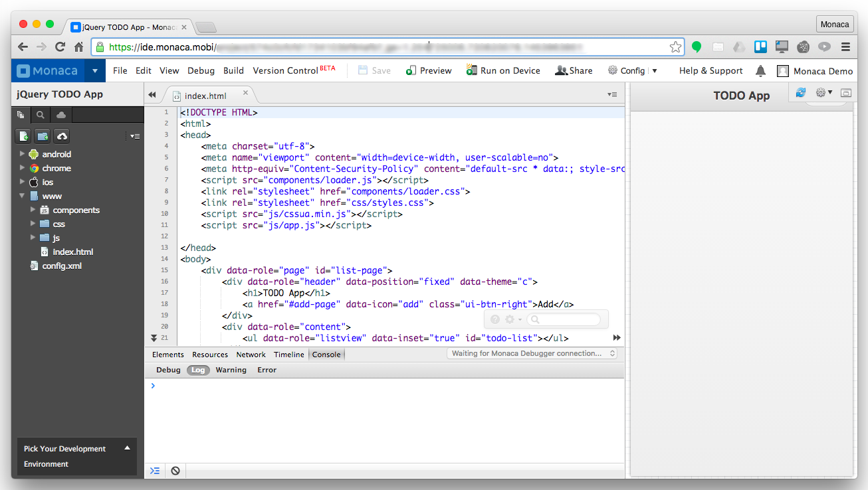Open the notifications bell

(761, 70)
